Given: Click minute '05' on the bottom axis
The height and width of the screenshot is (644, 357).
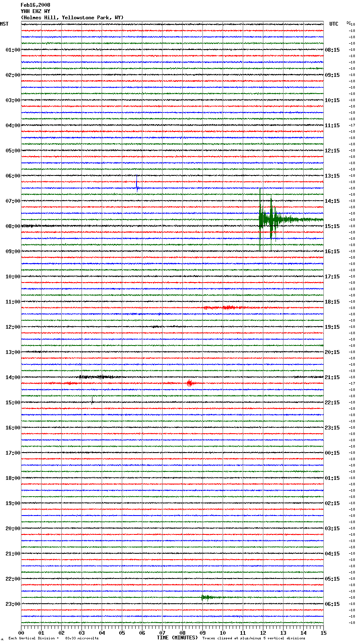Looking at the screenshot, I should [122, 633].
